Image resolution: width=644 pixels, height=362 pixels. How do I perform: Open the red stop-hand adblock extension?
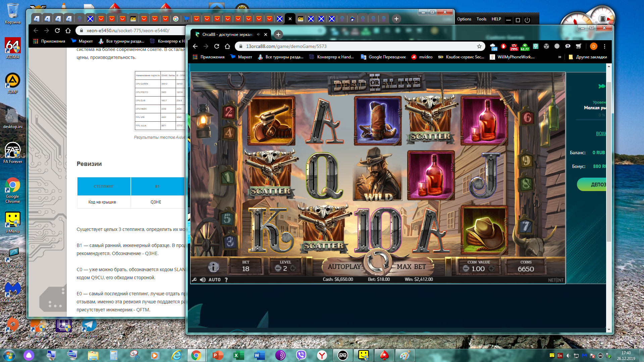[503, 46]
